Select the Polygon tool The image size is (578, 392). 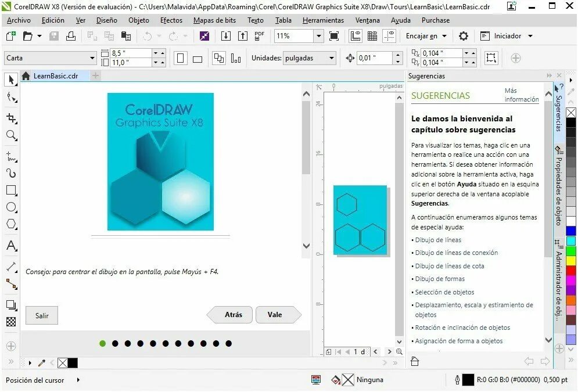[x=12, y=224]
